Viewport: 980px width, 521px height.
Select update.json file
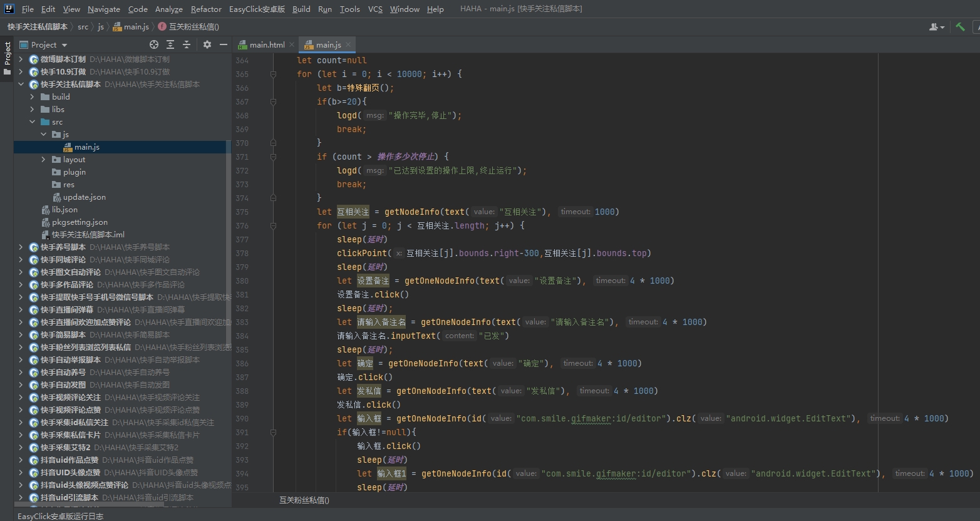coord(85,197)
